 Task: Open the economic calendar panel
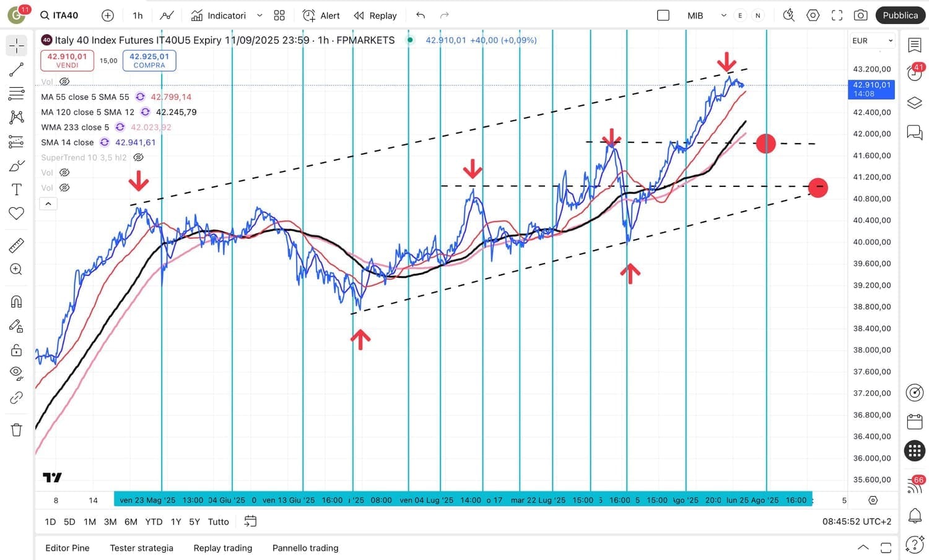[x=915, y=422]
